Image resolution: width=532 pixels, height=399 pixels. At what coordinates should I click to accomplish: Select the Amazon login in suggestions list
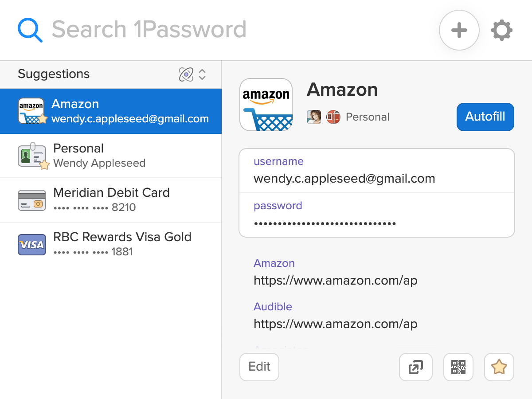point(110,111)
